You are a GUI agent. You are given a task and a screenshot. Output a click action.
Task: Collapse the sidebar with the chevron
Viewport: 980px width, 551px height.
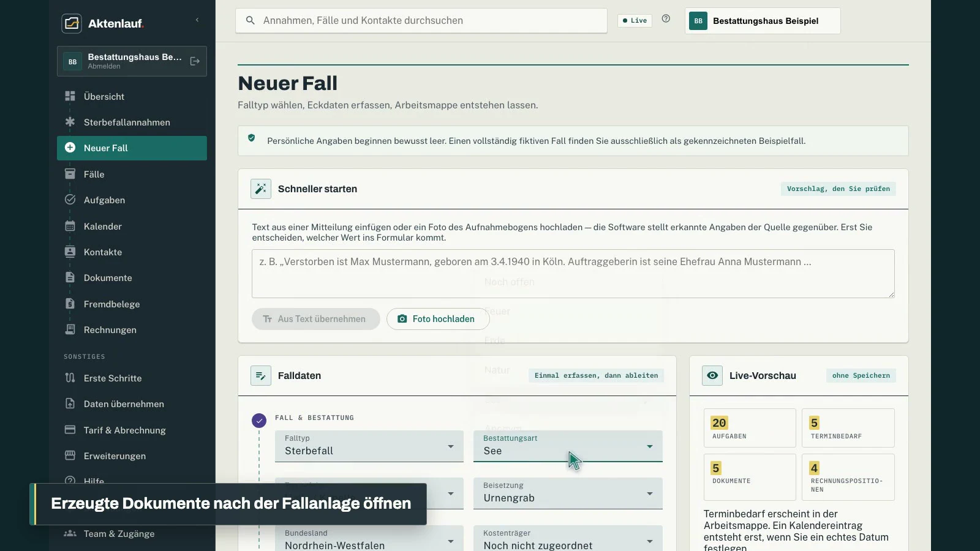(197, 20)
